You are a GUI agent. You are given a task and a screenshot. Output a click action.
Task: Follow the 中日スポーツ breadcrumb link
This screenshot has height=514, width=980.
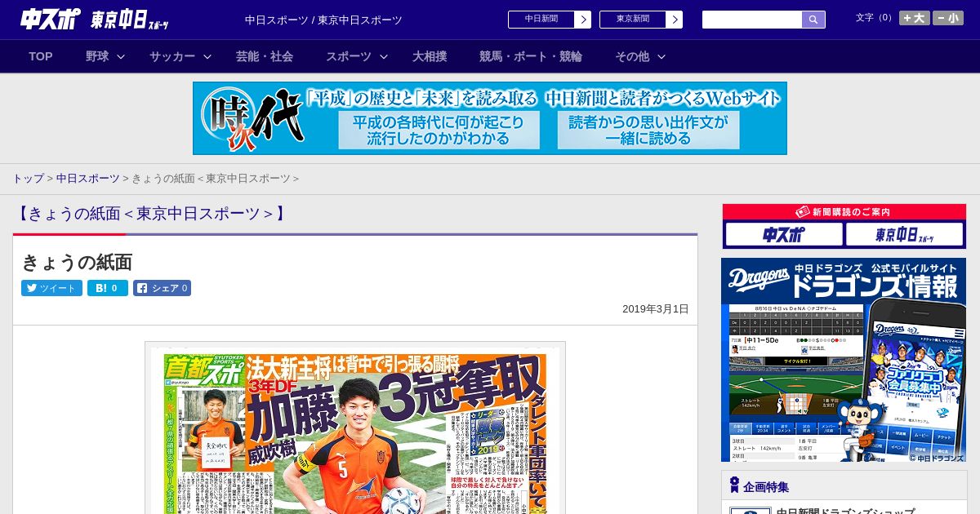click(88, 178)
